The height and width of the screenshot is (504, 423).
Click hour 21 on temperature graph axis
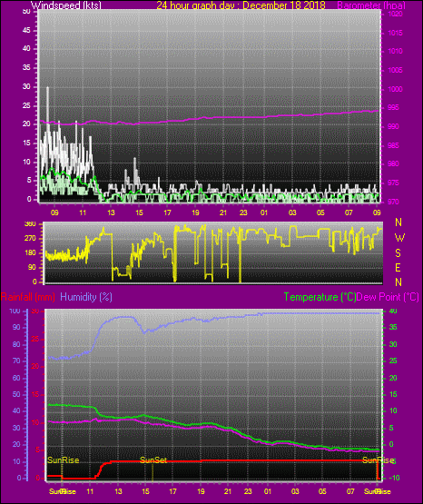click(228, 491)
